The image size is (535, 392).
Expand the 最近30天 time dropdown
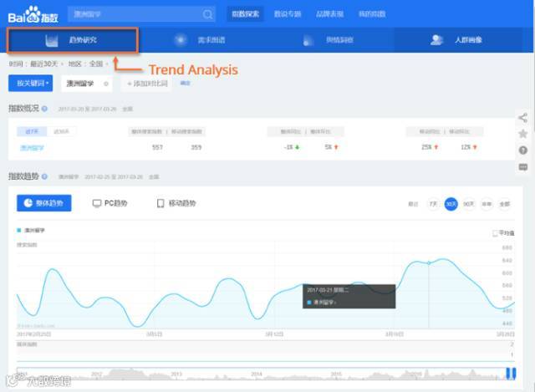coord(47,64)
